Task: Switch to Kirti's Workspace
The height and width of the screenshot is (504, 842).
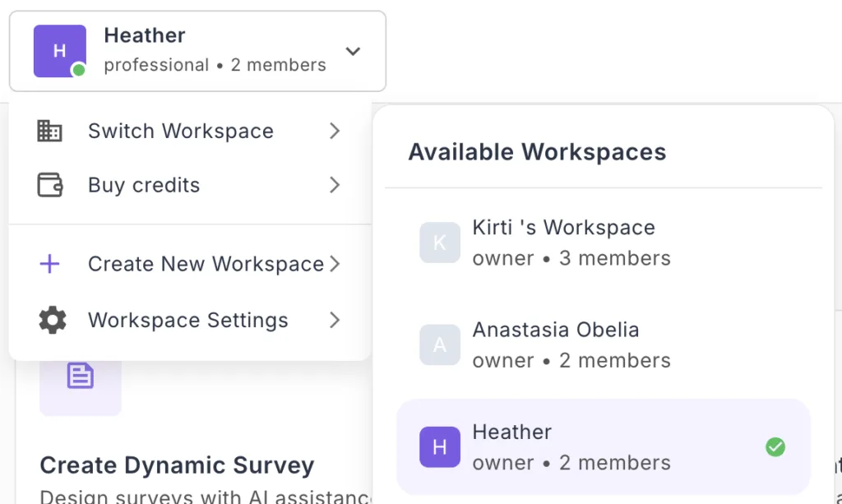Action: (x=563, y=228)
